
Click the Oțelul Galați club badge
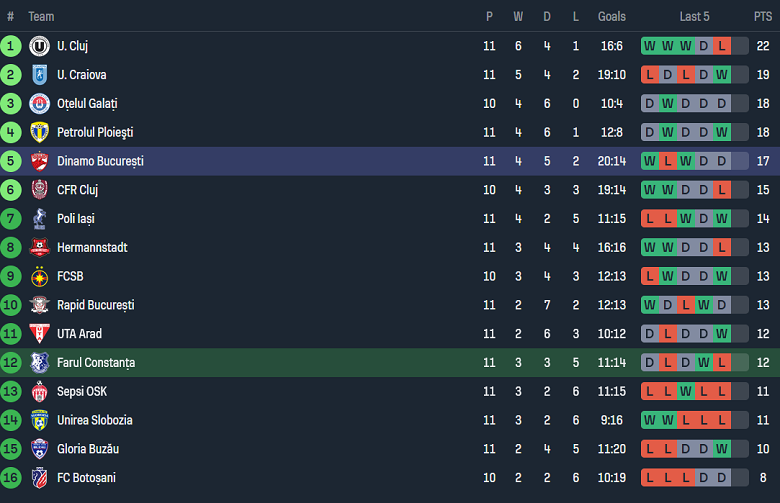point(40,104)
